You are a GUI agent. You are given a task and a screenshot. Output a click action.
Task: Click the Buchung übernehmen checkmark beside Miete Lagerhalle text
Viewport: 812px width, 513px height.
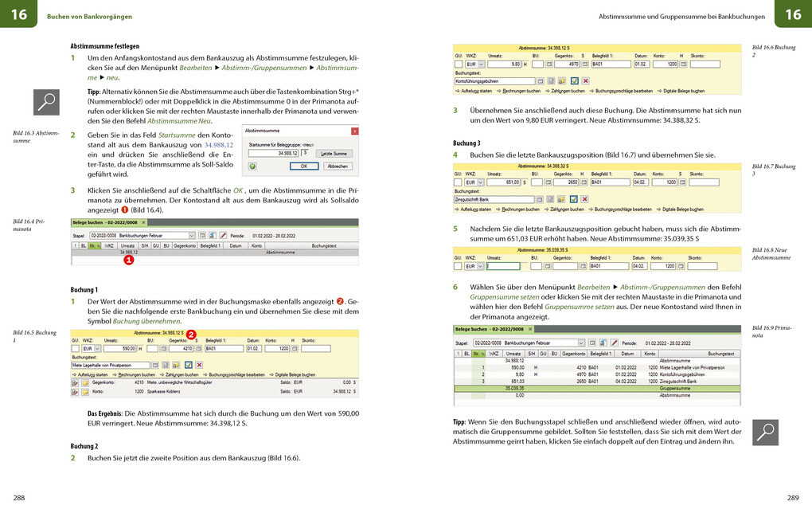point(189,366)
